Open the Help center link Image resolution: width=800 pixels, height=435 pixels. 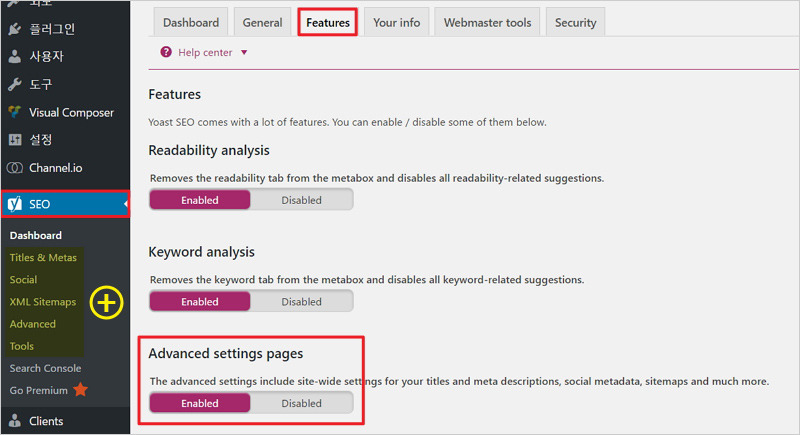tap(205, 53)
